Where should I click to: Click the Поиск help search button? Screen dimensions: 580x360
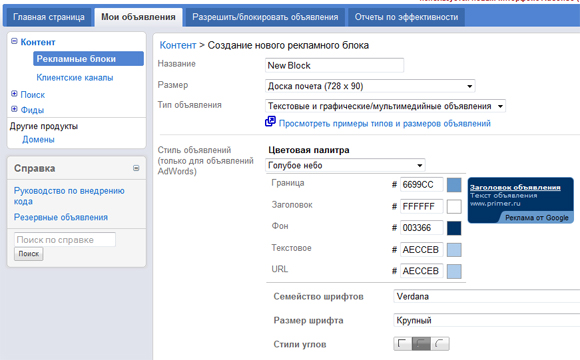[29, 254]
